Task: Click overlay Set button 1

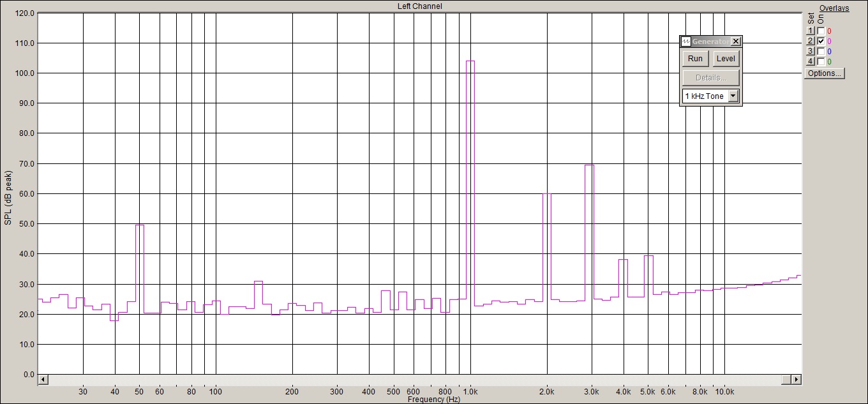Action: (x=811, y=31)
